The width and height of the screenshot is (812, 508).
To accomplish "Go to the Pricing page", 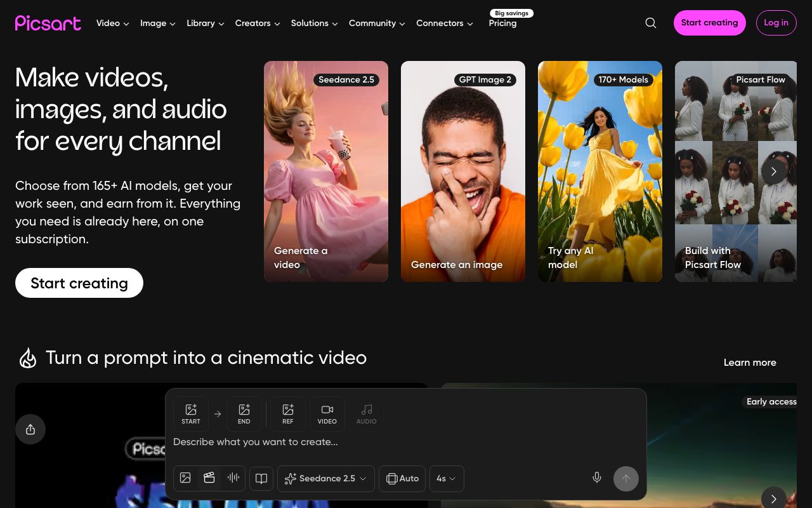I will click(502, 23).
